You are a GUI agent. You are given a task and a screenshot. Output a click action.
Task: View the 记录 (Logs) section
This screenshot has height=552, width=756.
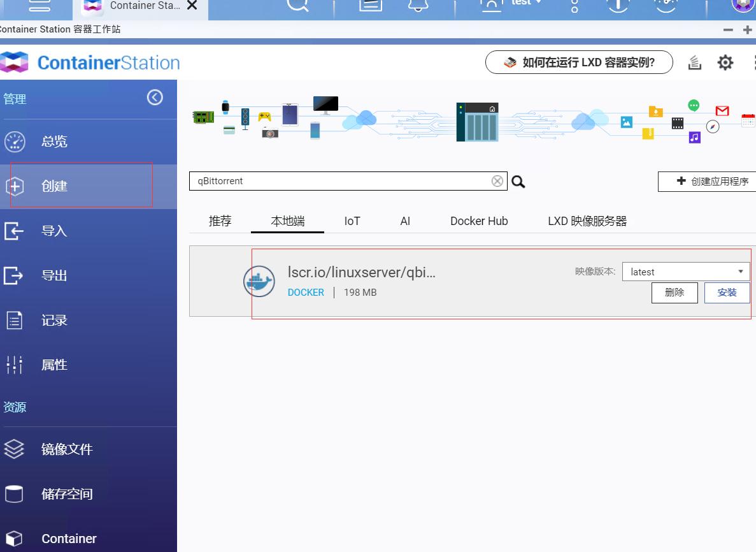(x=53, y=320)
